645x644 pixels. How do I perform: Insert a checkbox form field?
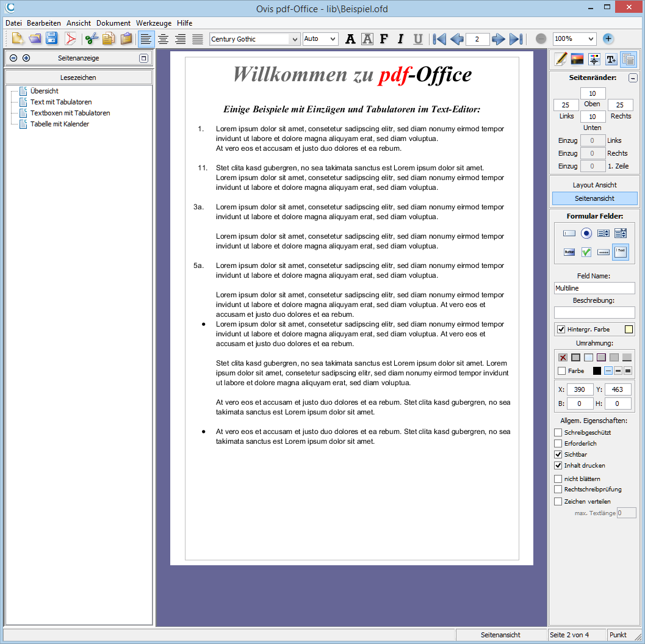586,252
